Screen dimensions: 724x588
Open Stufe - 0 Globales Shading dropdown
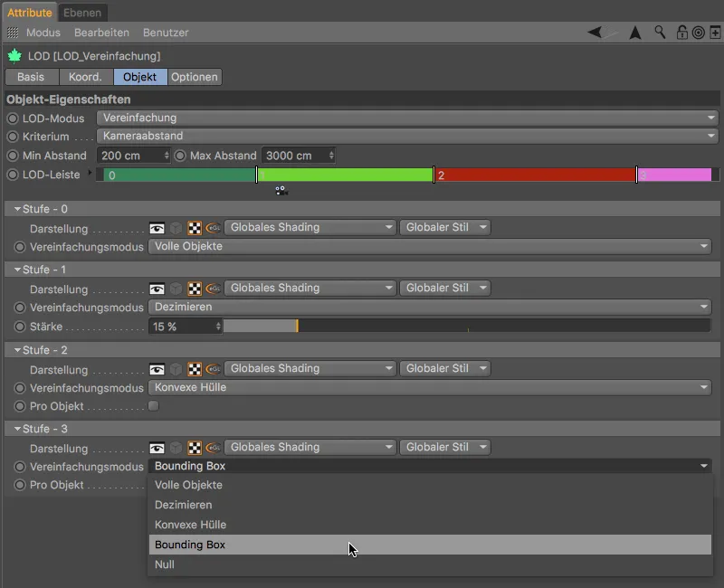pos(310,227)
